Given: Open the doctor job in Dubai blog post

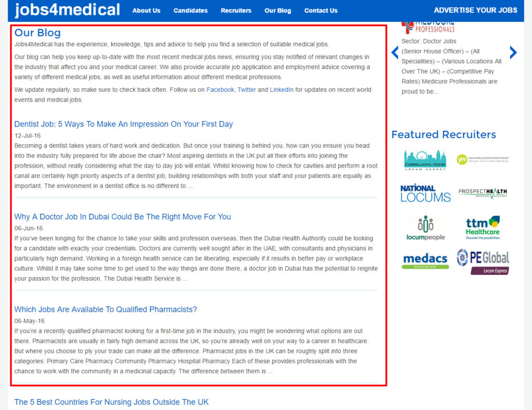Looking at the screenshot, I should coord(123,216).
